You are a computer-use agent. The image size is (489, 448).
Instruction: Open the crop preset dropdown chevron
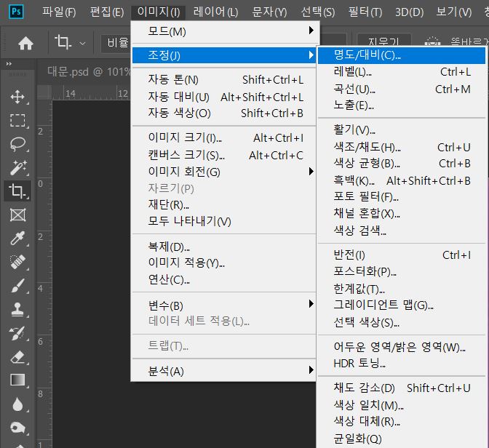(x=82, y=44)
